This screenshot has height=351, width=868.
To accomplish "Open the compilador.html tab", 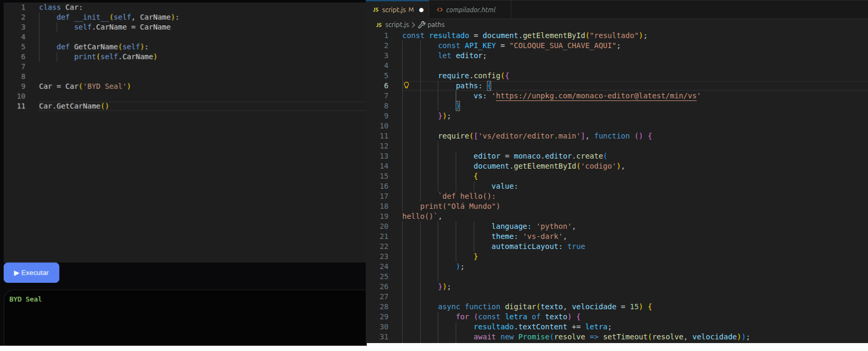I will (x=471, y=10).
